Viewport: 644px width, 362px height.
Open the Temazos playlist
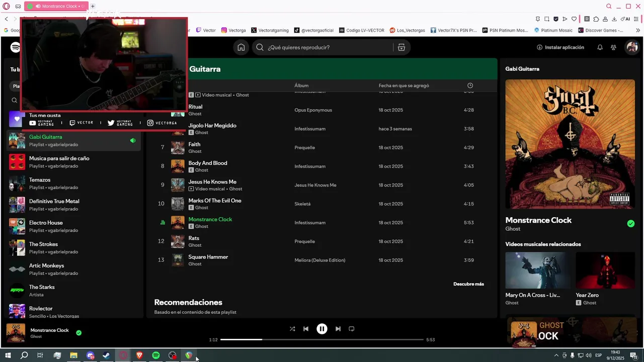pos(73,184)
